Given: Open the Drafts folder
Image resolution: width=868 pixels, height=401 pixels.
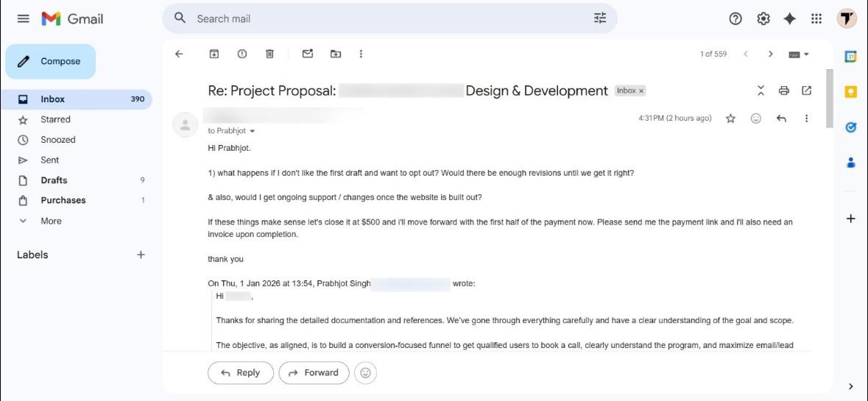Looking at the screenshot, I should pos(54,180).
